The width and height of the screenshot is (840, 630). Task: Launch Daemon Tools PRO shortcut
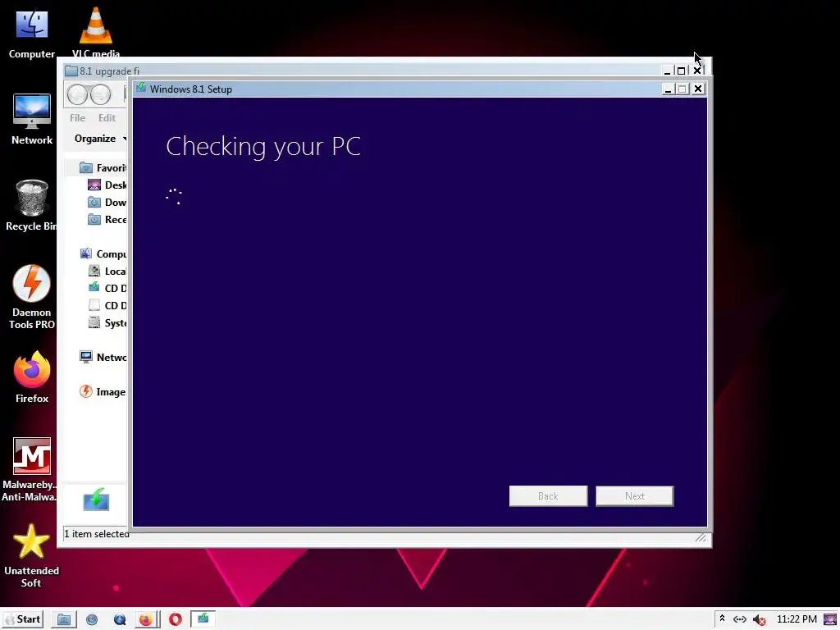tap(32, 296)
